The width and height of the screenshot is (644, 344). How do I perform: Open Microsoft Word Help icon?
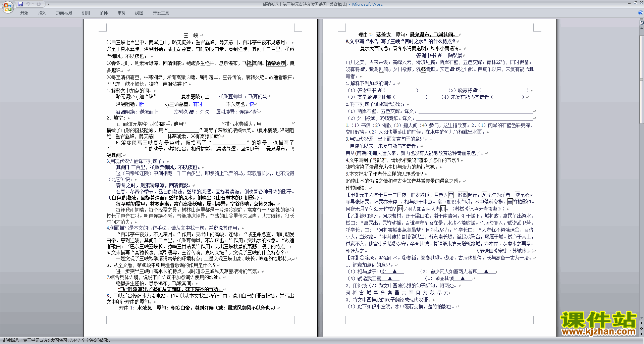click(641, 13)
